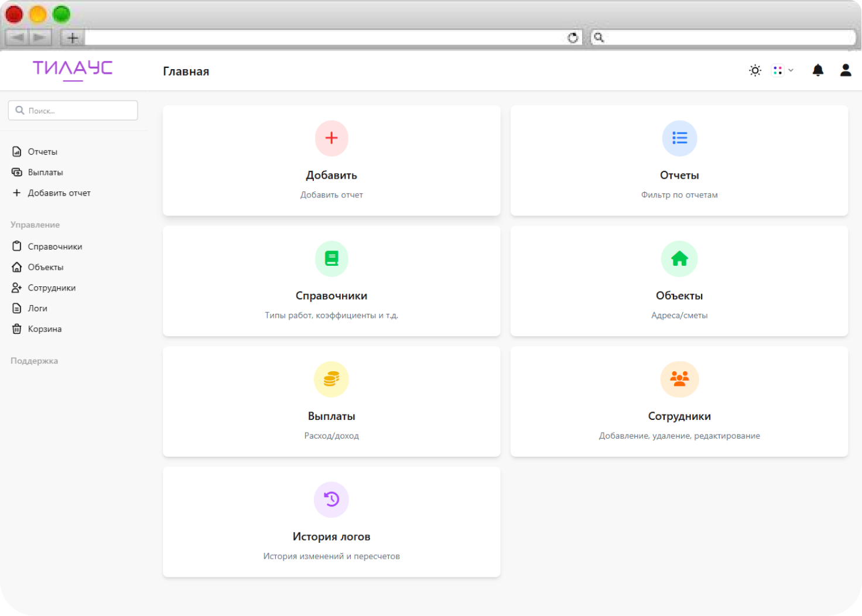Click the text 'Добавление, удаление, редактирование'
Viewport: 862px width, 616px height.
(x=679, y=436)
